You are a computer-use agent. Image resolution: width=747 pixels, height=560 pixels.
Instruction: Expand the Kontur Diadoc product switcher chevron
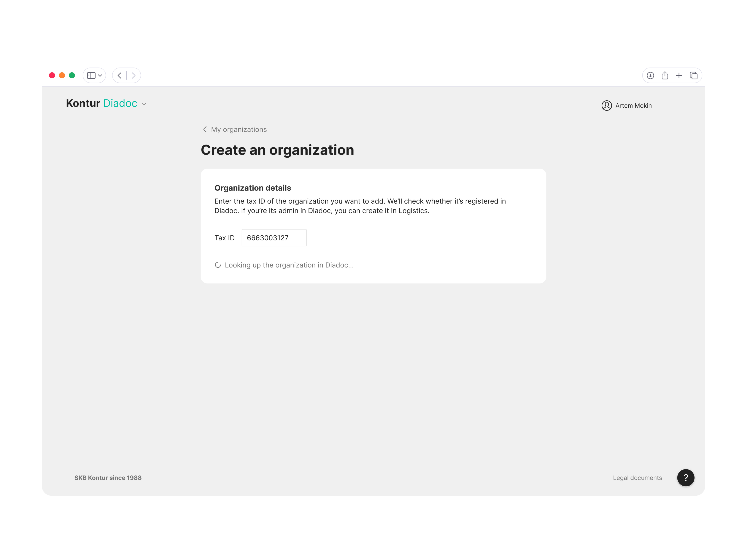[x=144, y=104]
